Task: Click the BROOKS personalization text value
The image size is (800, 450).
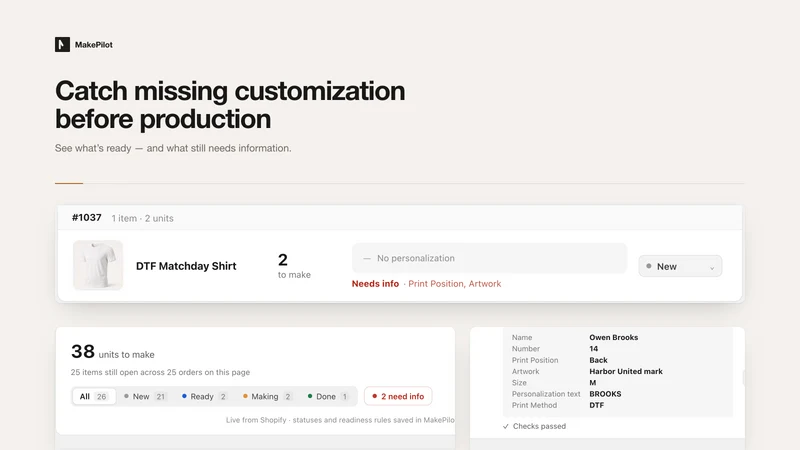Action: point(605,394)
